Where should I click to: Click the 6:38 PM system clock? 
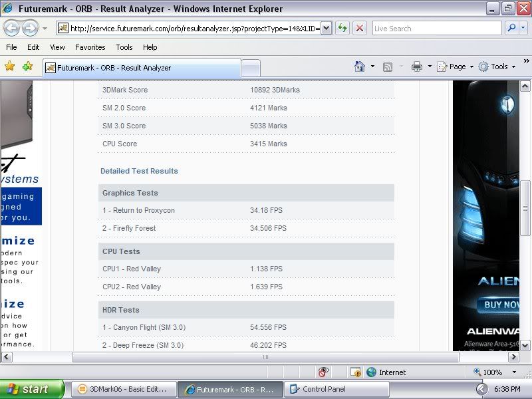click(x=507, y=389)
